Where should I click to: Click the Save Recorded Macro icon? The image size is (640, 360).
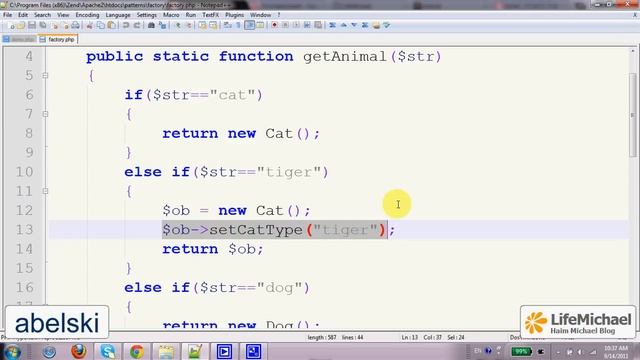pyautogui.click(x=318, y=25)
